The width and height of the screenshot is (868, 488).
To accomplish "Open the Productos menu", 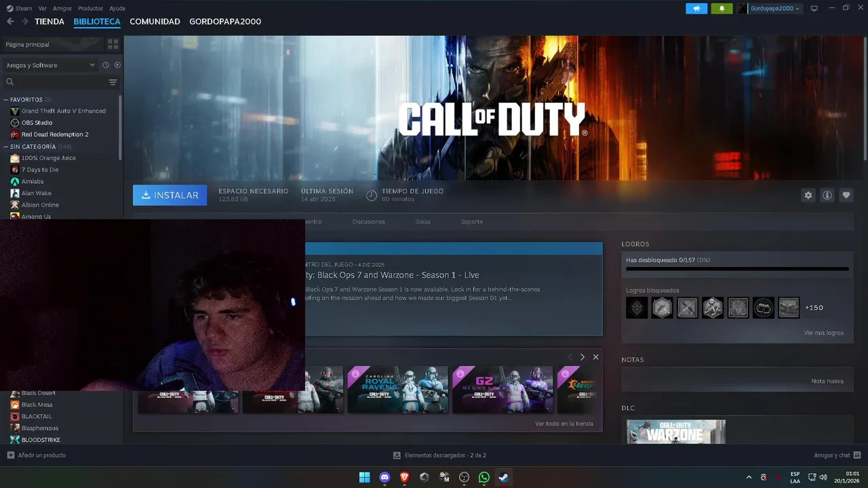I will [91, 8].
